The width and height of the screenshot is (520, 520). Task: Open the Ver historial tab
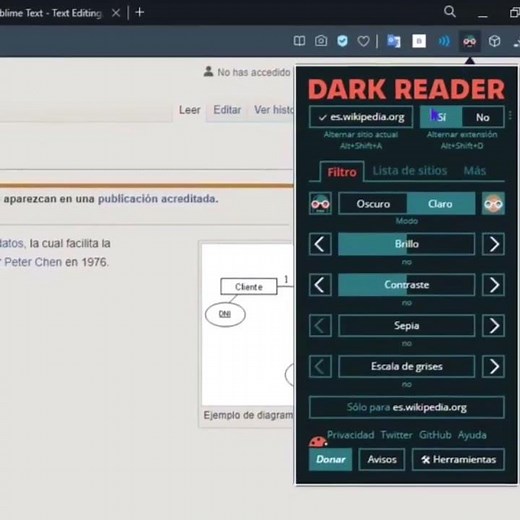coord(274,110)
